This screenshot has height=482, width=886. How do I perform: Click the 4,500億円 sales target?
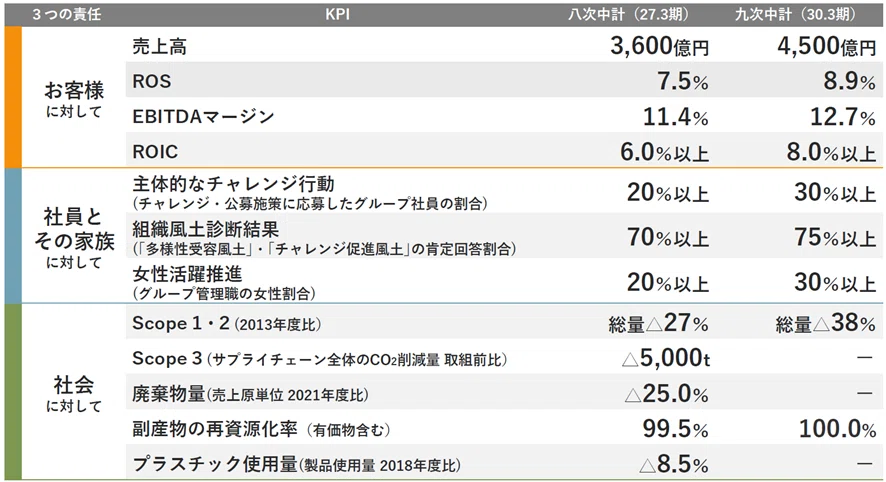(x=827, y=46)
